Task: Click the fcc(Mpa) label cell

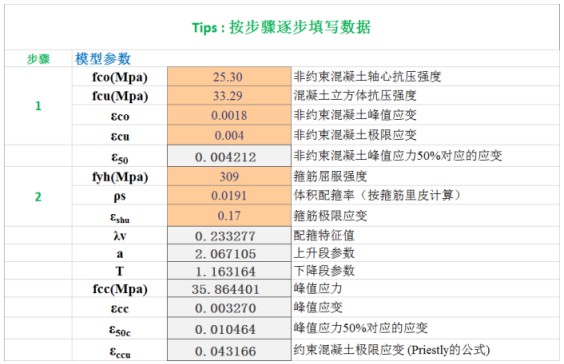Action: tap(120, 289)
